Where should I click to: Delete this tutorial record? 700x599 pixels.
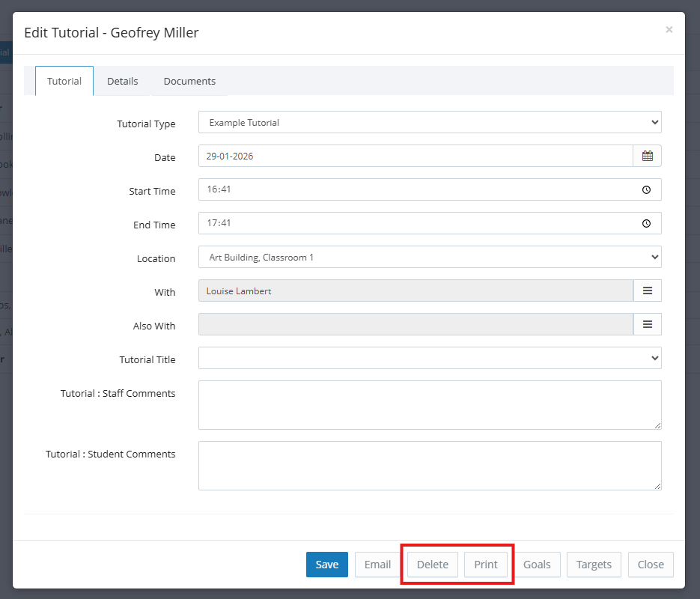(432, 565)
